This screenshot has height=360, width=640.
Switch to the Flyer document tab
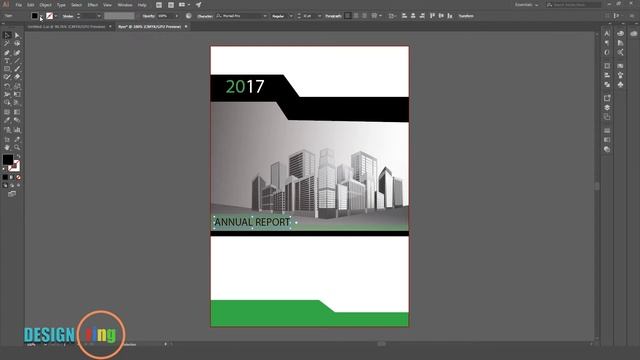coord(149,27)
